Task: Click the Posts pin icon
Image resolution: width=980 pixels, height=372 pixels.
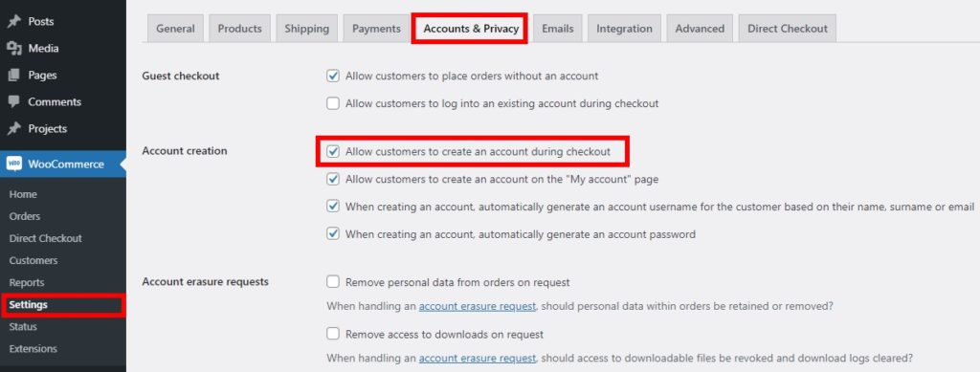Action: tap(13, 21)
